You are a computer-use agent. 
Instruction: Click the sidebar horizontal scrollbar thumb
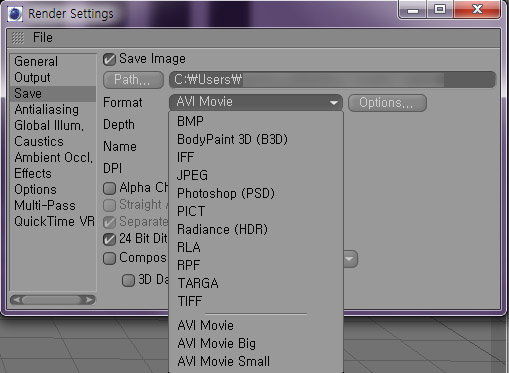coord(52,300)
